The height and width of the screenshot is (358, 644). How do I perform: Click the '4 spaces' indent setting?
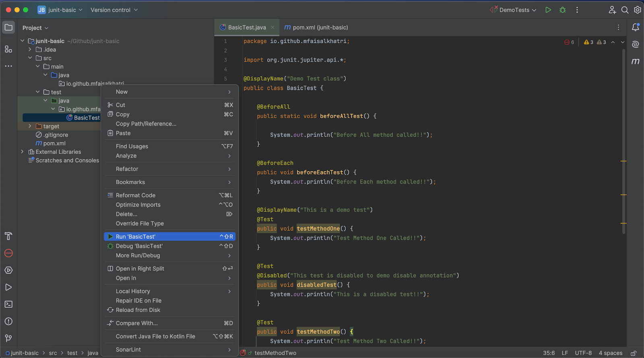point(610,353)
